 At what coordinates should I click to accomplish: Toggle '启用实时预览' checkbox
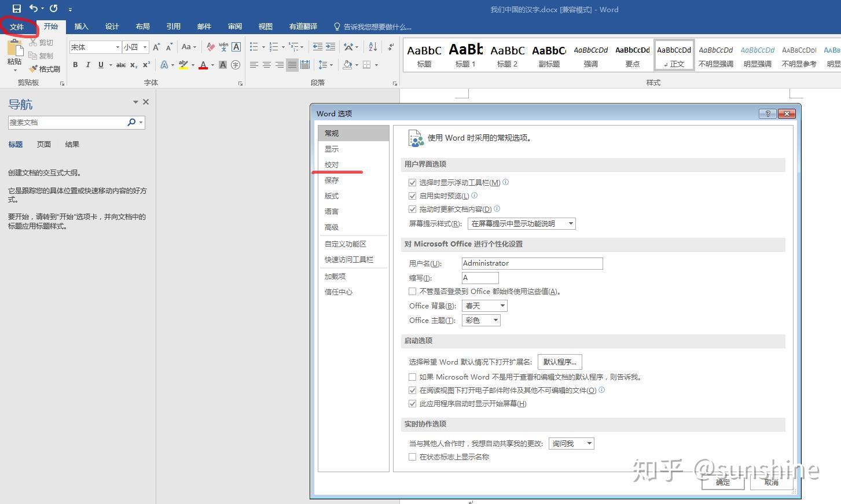(x=413, y=196)
